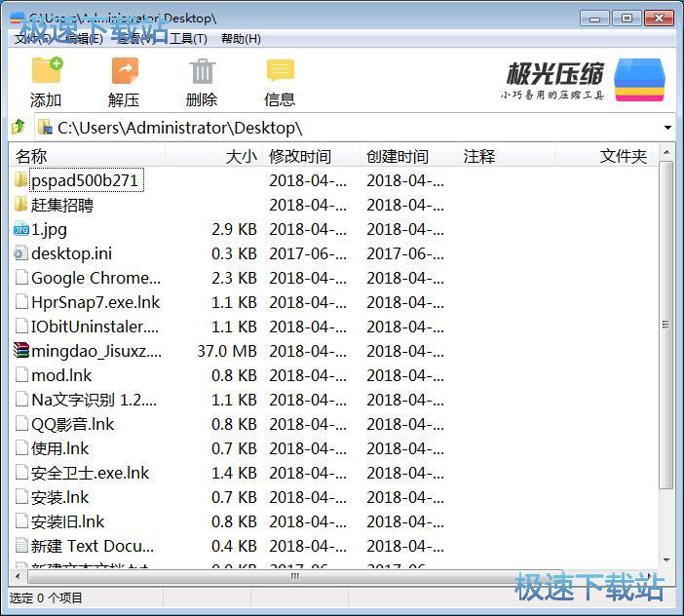Sort by 修改时间 column header
Screen dimensions: 684x616
coord(312,156)
